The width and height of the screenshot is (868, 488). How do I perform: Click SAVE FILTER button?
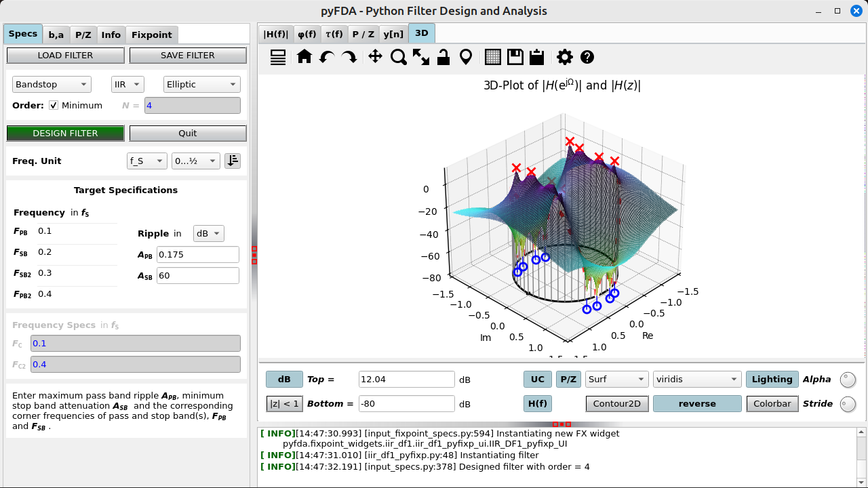pos(188,56)
